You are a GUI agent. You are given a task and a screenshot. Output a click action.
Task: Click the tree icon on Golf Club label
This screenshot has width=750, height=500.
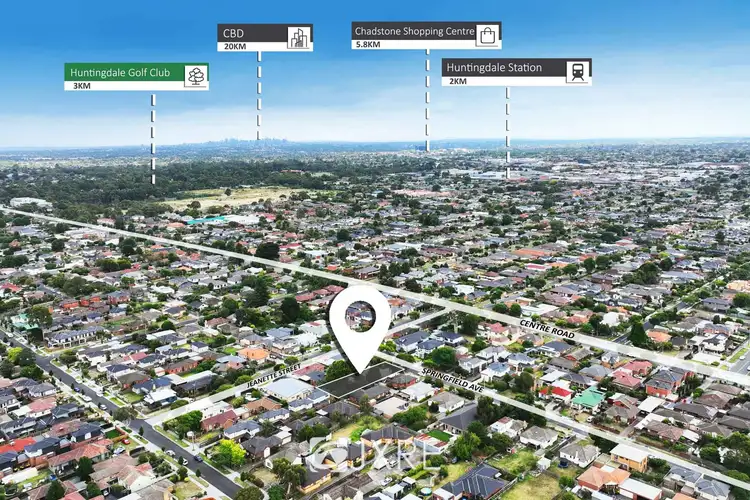pos(196,74)
